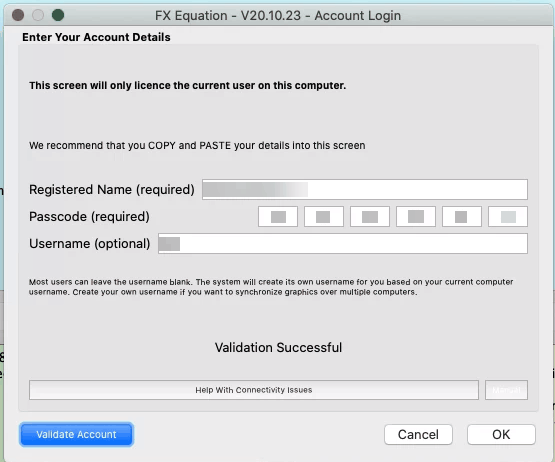
Task: Click the green zoom window button
Action: pos(58,15)
